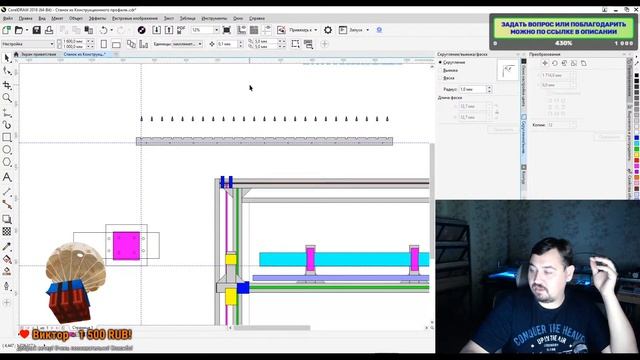This screenshot has width=640, height=360.
Task: Open the Справка menu
Action: click(x=257, y=18)
